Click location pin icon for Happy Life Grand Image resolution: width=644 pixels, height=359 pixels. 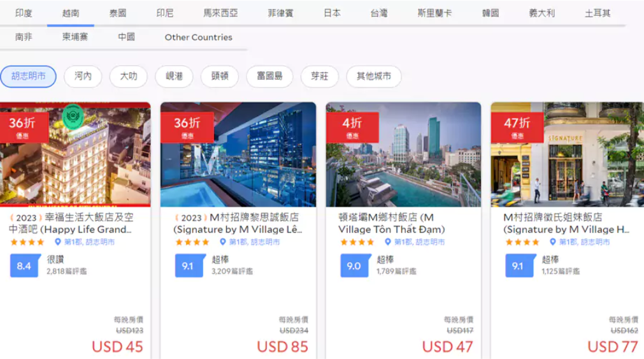(x=58, y=242)
